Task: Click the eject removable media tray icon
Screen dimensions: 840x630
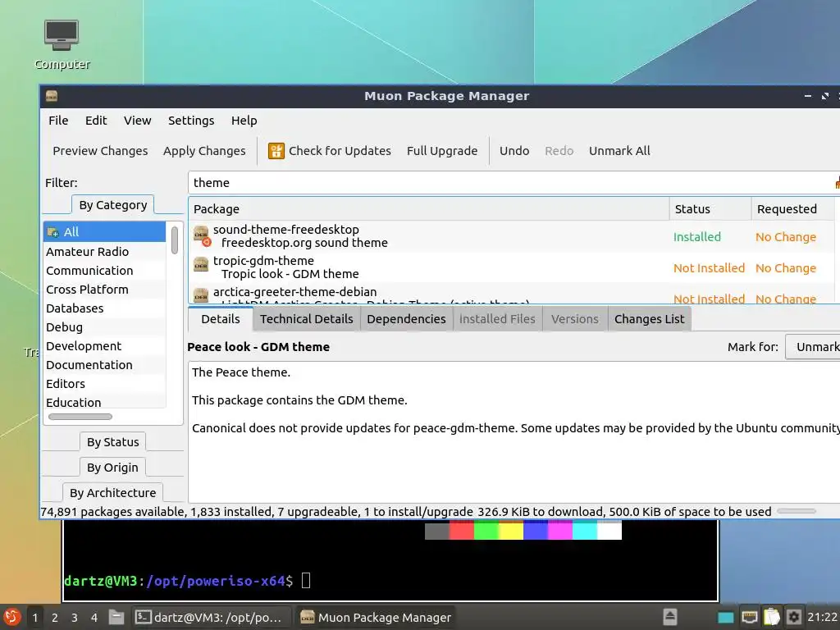Action: coord(669,617)
